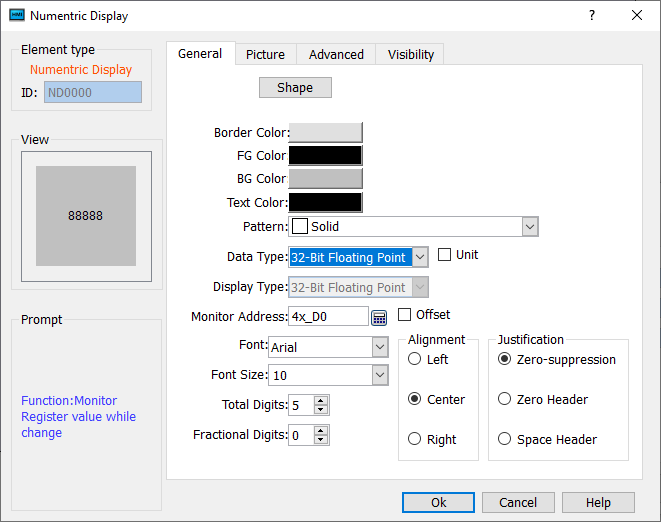The image size is (661, 522).
Task: Switch to the Visibility tab
Action: coord(410,55)
